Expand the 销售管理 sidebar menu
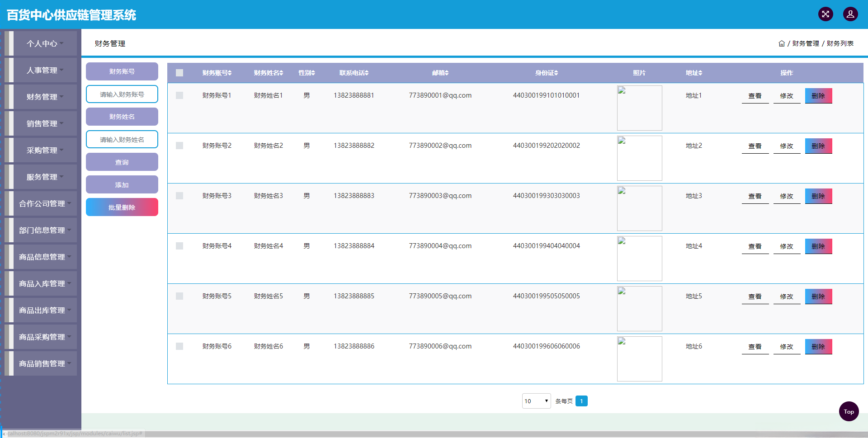 [41, 123]
